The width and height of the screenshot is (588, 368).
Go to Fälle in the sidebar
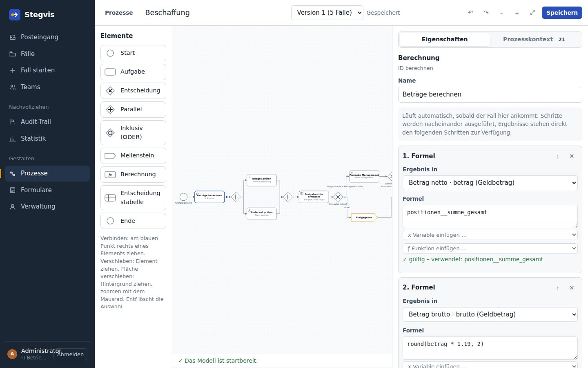tap(47, 54)
